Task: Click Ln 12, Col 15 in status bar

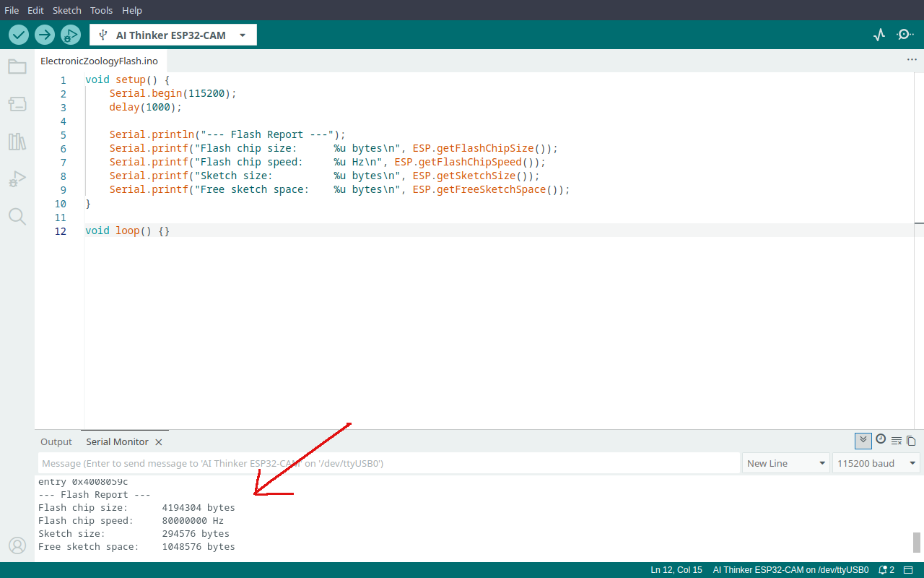Action: coord(676,570)
